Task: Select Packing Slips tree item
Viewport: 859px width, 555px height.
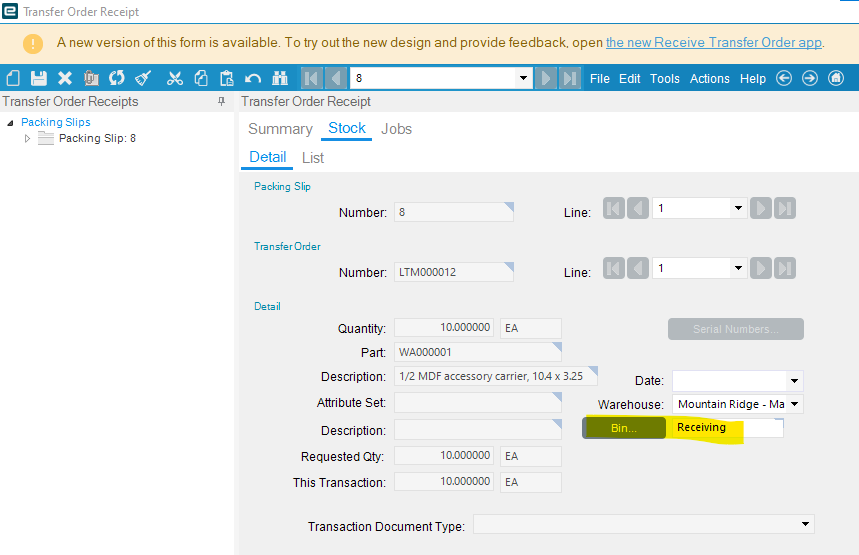Action: point(55,122)
